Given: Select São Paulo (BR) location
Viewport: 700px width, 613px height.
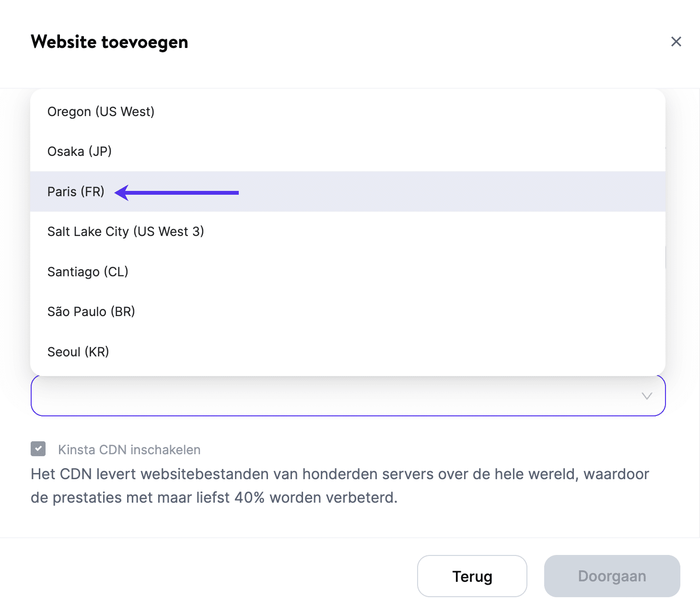Looking at the screenshot, I should [x=91, y=312].
